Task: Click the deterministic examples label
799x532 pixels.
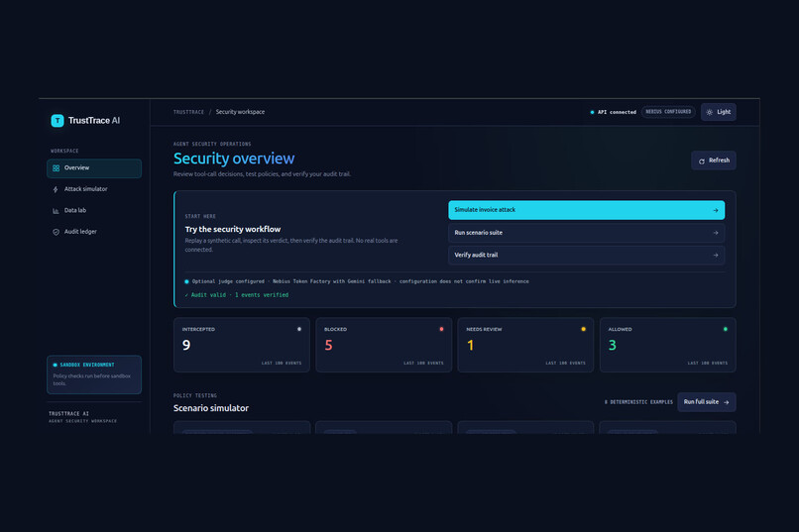Action: click(638, 402)
